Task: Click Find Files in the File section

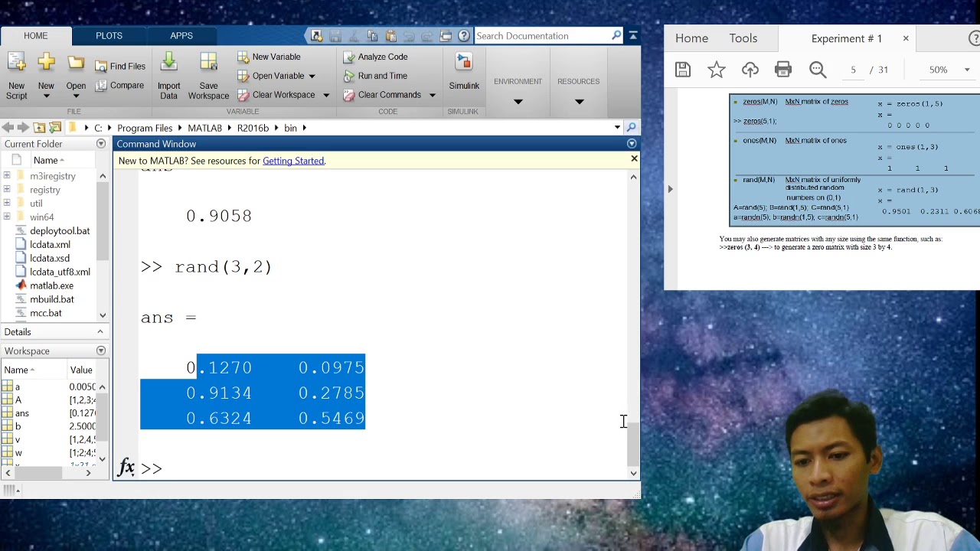Action: click(120, 67)
